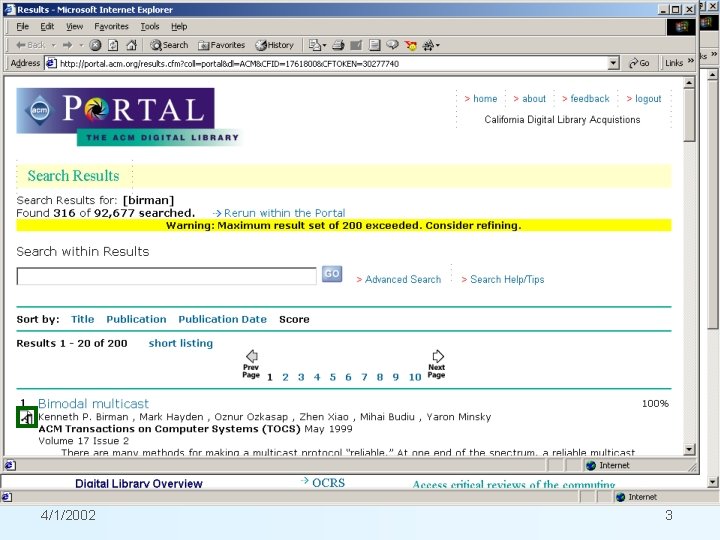Click the logout link
The image size is (720, 540).
[648, 99]
